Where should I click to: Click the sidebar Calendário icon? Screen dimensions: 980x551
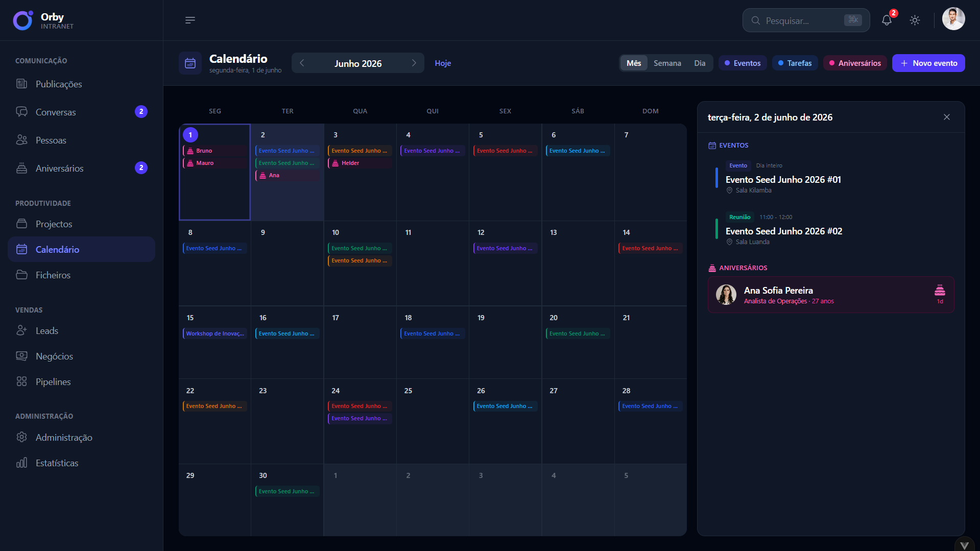pyautogui.click(x=21, y=249)
